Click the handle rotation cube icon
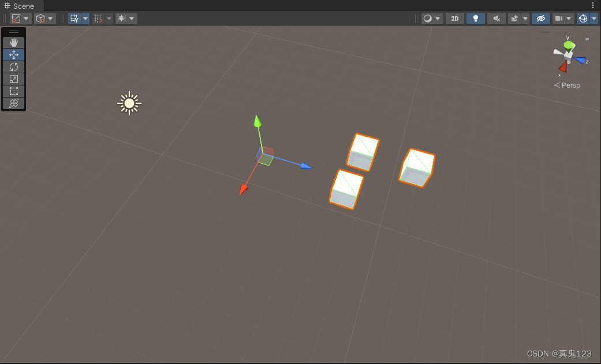 coord(40,18)
